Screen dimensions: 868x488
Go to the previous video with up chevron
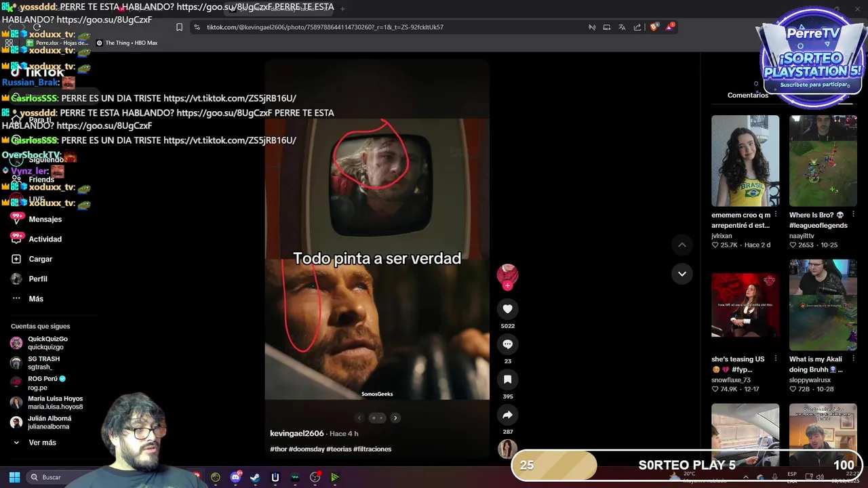pos(682,245)
